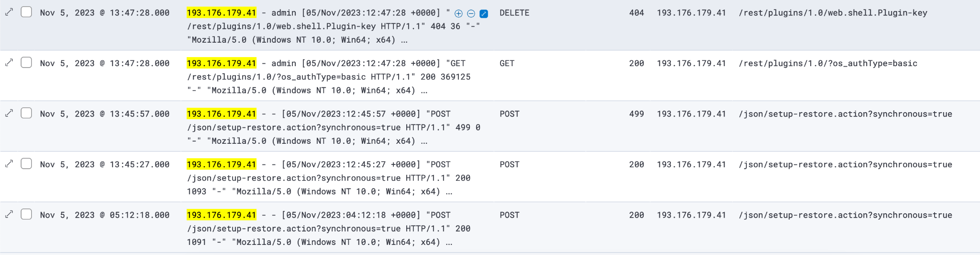
Task: Click the filter-for-value plus icon in the DELETE row
Action: click(x=458, y=13)
